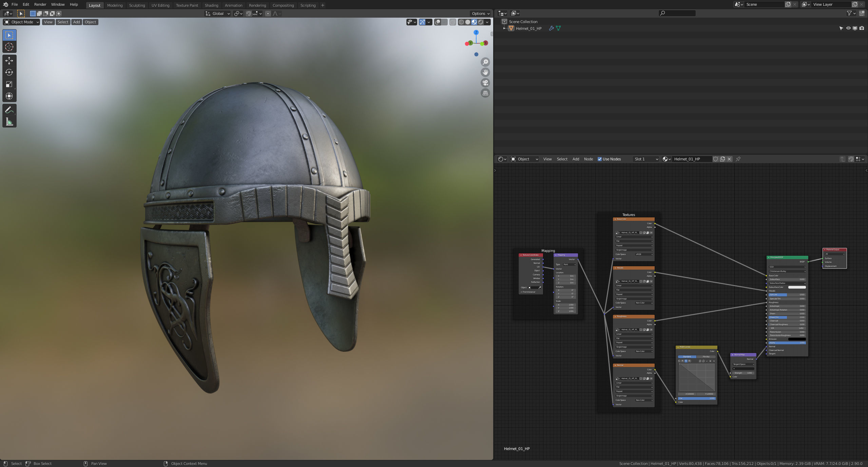Switch perspective/orthographic with grid gizmo
The width and height of the screenshot is (868, 467).
click(485, 93)
